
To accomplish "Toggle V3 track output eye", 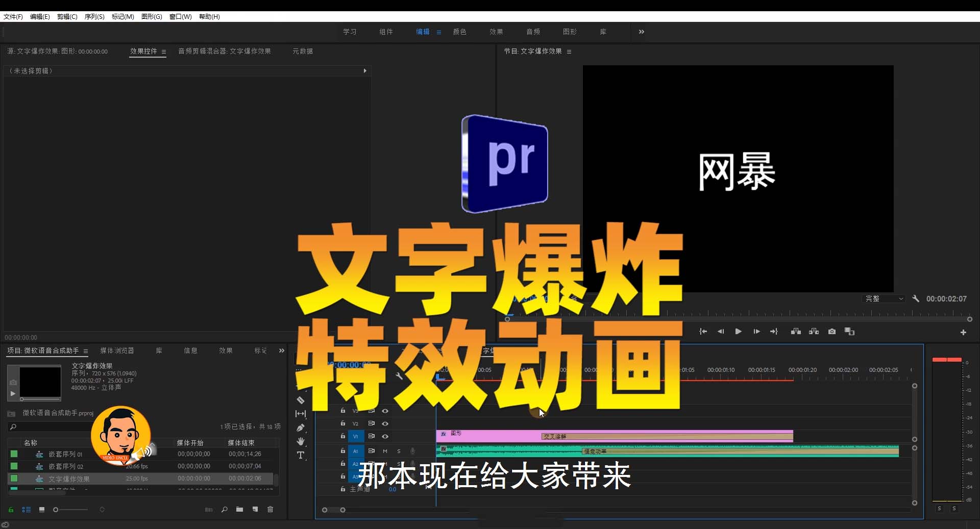I will [x=385, y=411].
